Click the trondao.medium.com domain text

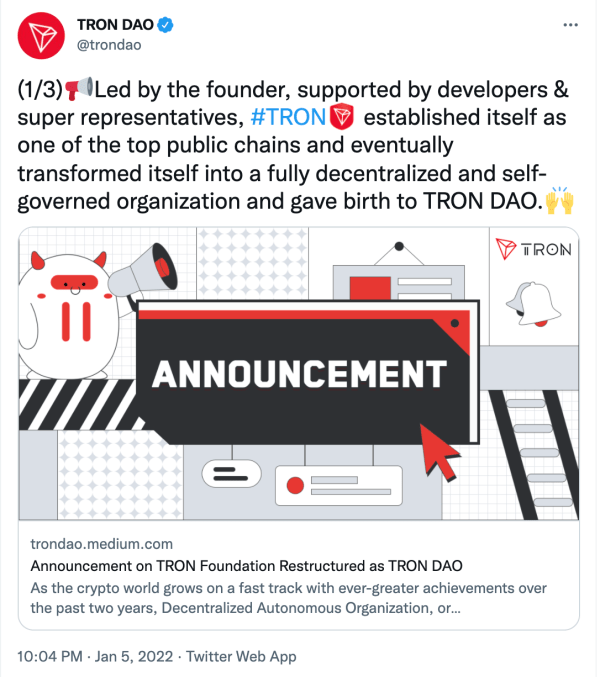click(102, 544)
